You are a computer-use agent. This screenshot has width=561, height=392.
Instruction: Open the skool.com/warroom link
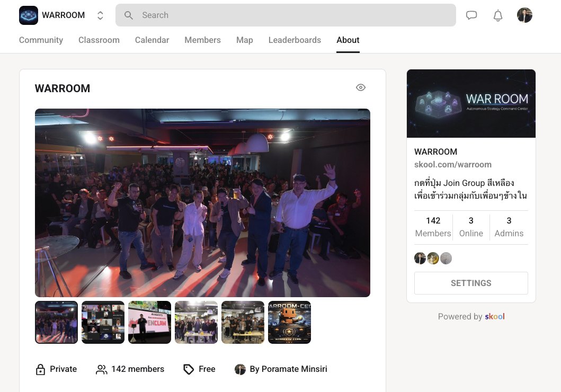(x=452, y=165)
